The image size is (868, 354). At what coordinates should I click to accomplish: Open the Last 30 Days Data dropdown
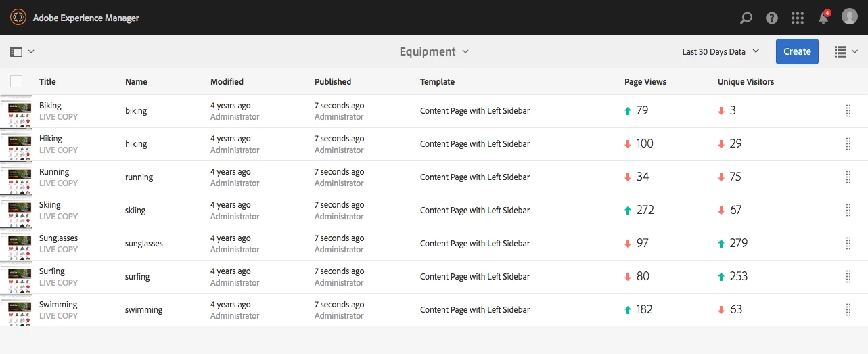(721, 51)
